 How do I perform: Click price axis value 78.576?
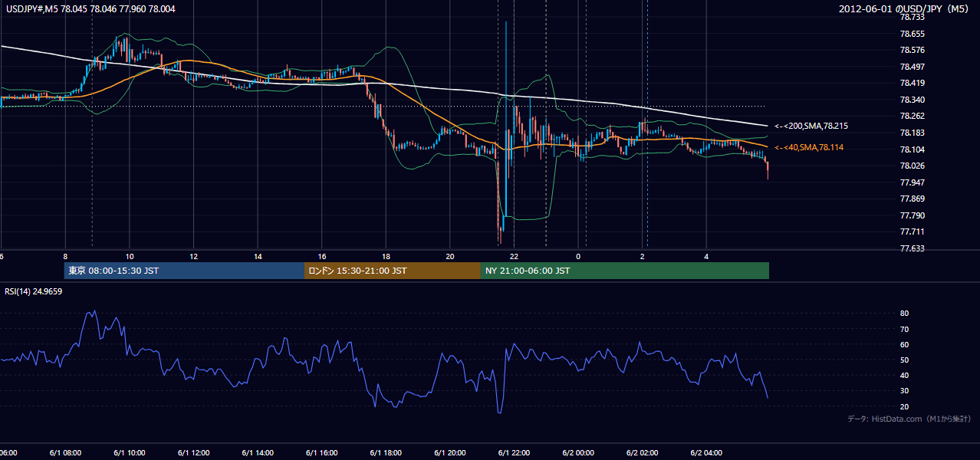click(913, 50)
